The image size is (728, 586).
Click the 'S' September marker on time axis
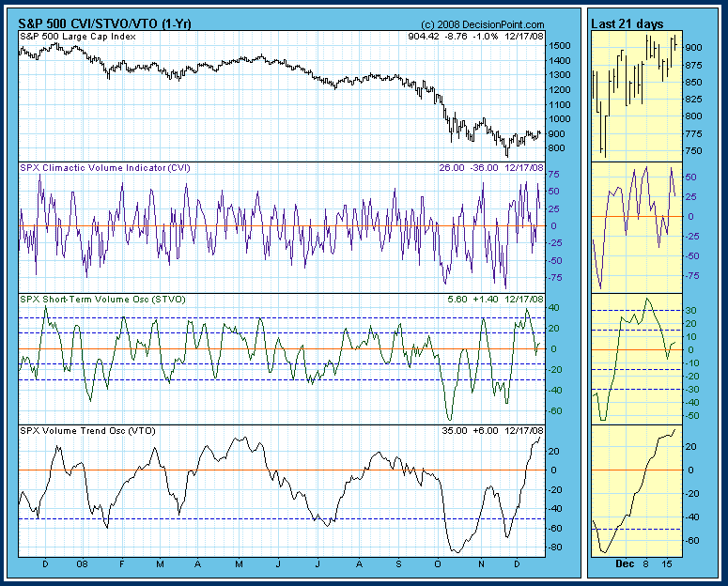pos(399,564)
